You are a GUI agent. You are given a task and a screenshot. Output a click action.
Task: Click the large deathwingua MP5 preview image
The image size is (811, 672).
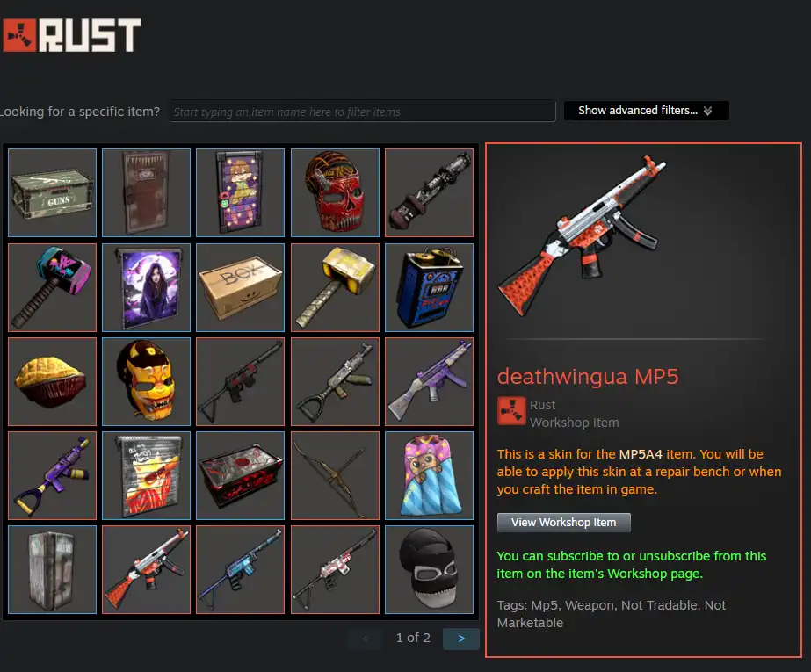click(x=582, y=235)
